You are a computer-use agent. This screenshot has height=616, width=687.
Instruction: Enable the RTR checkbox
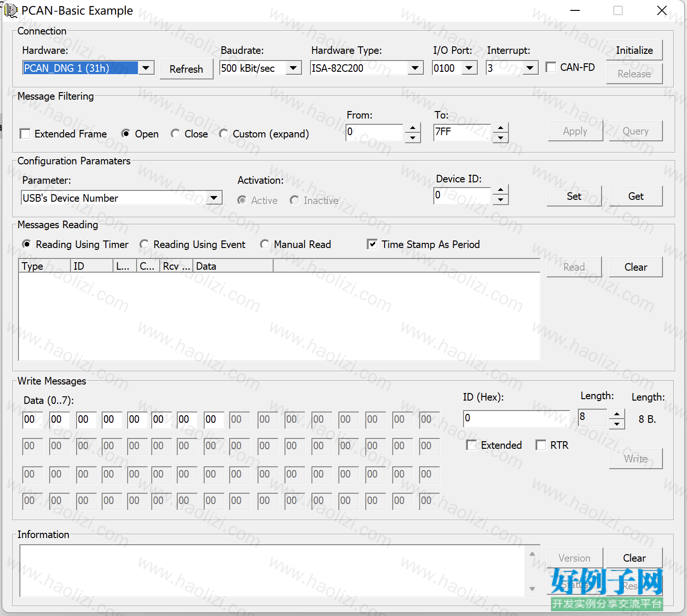point(541,445)
